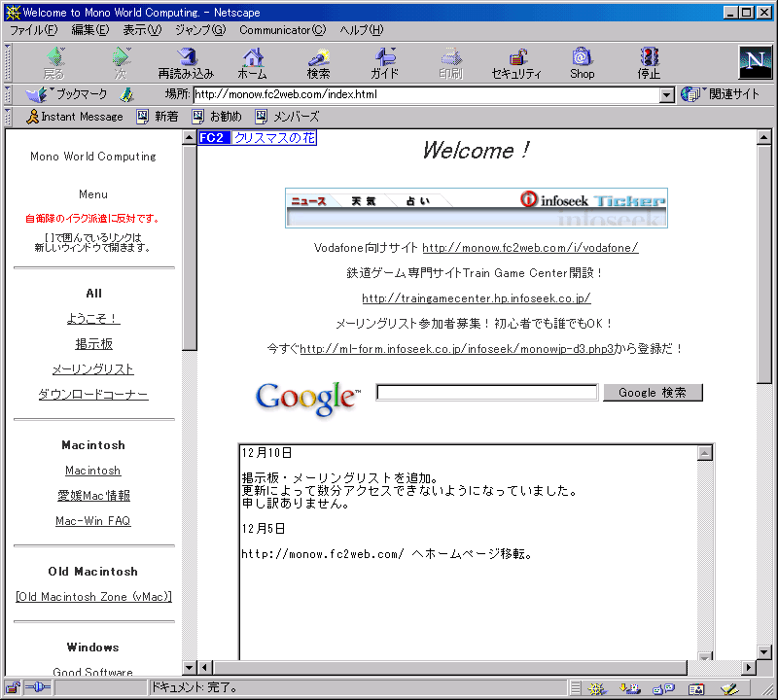Open the 検索 (Search) toolbar button
Screen dimensions: 778x700
click(x=318, y=63)
